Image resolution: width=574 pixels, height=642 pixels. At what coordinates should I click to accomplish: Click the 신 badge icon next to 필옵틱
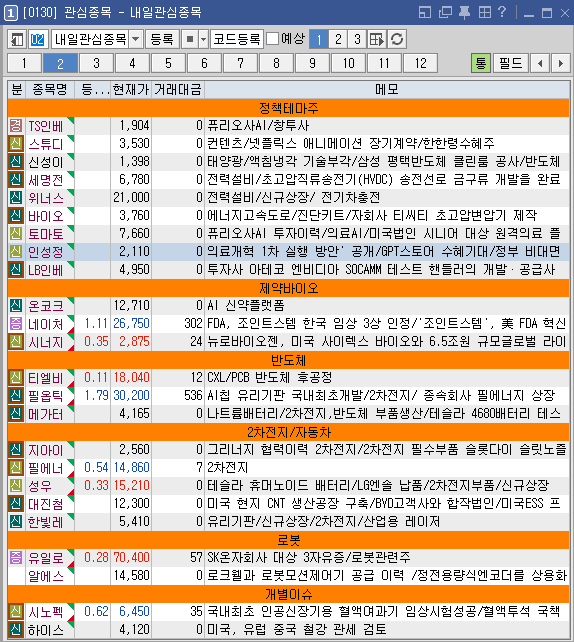pos(16,396)
